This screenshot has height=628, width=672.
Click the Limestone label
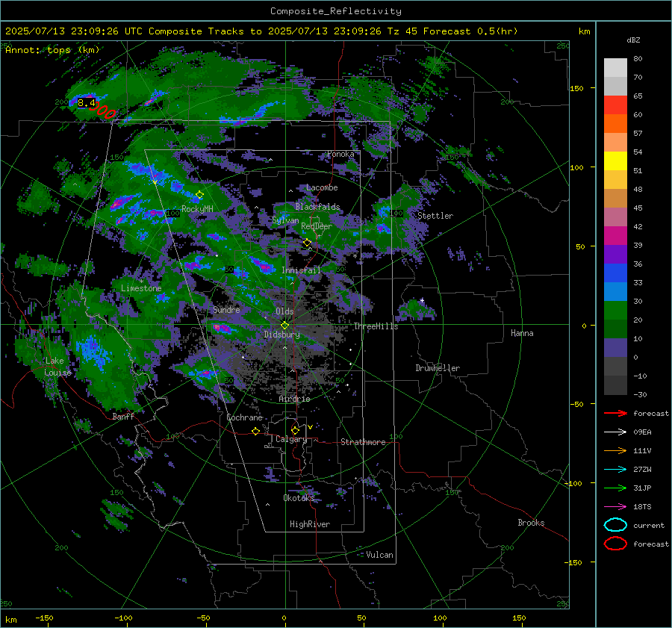tap(141, 288)
